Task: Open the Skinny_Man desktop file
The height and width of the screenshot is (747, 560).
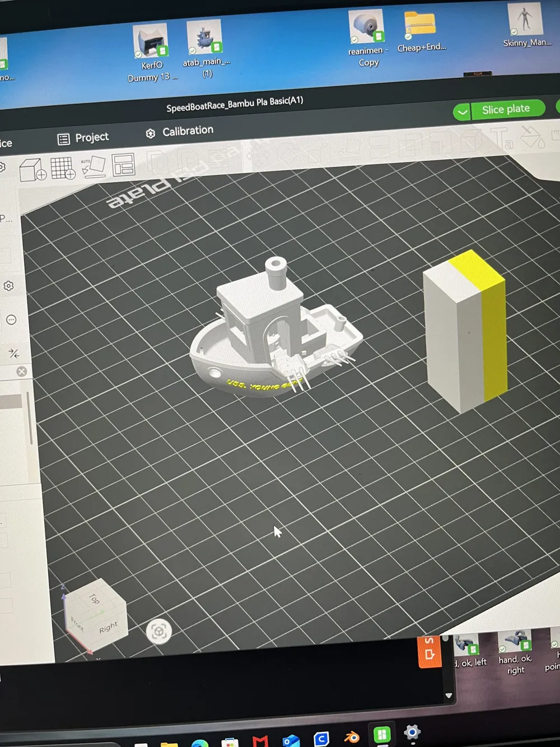Action: pyautogui.click(x=526, y=25)
